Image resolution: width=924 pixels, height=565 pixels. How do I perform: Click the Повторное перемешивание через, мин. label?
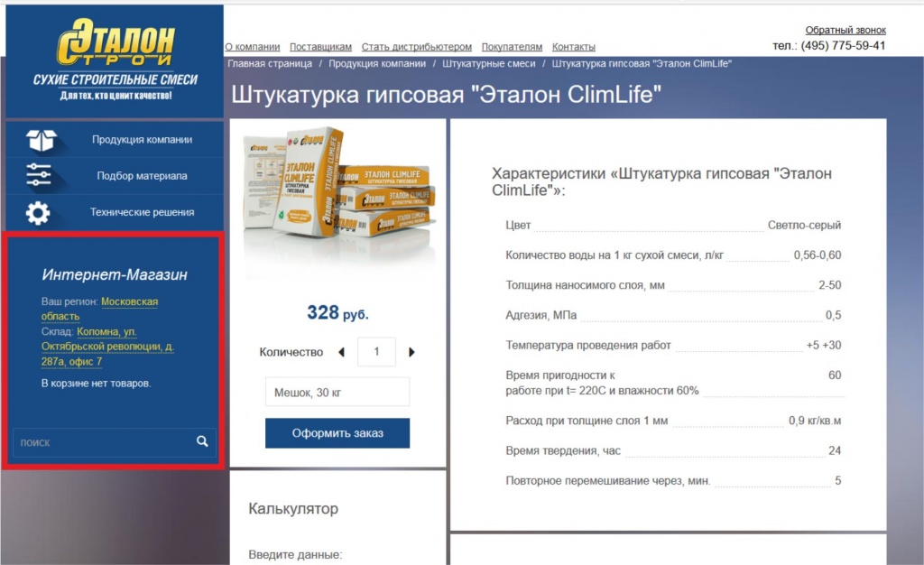click(608, 481)
